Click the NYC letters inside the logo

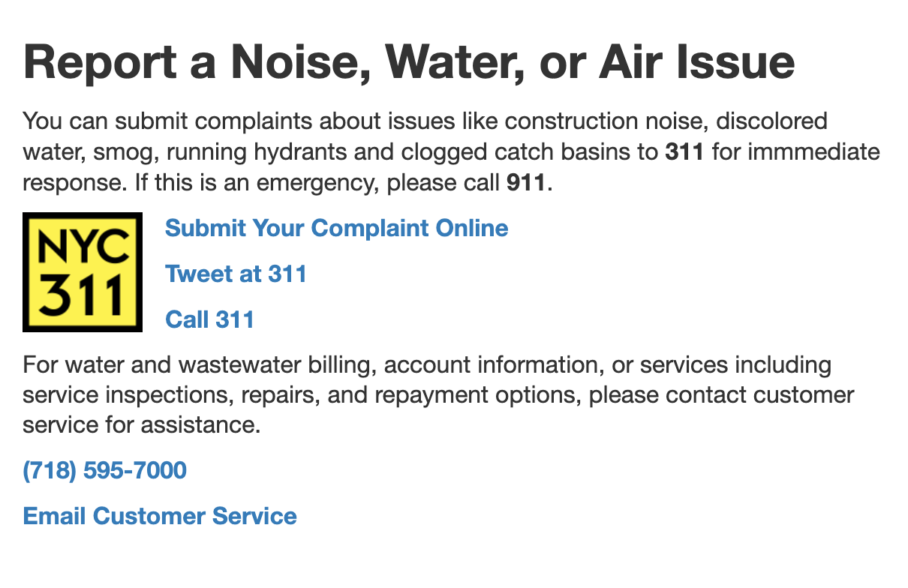pyautogui.click(x=83, y=247)
